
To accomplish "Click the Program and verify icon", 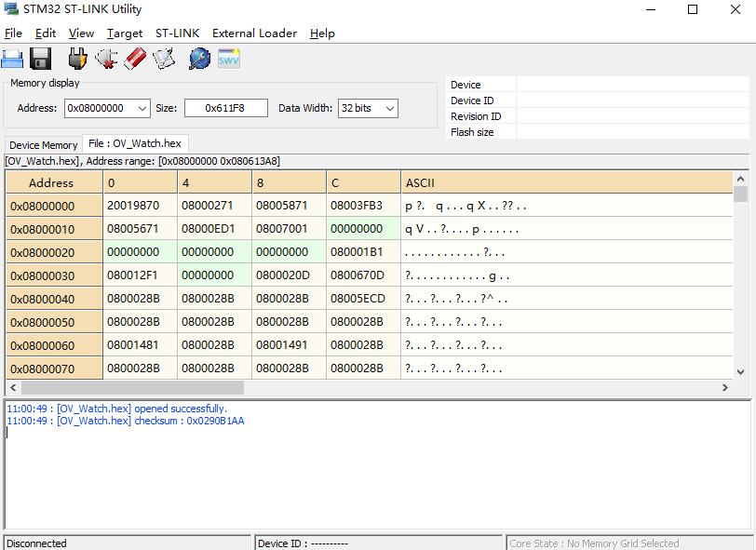I will [x=164, y=60].
